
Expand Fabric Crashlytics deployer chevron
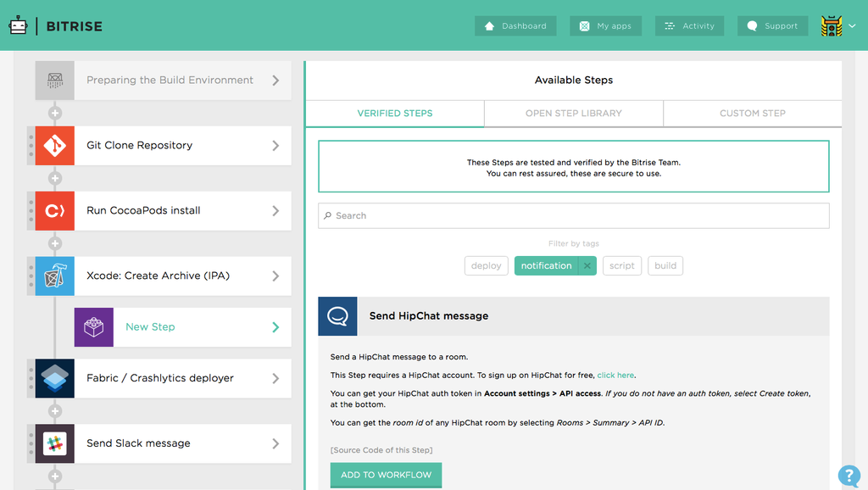[275, 378]
